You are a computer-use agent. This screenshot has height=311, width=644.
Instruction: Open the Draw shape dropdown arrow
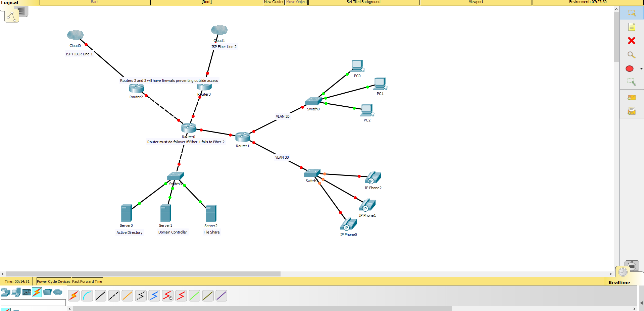tap(641, 68)
